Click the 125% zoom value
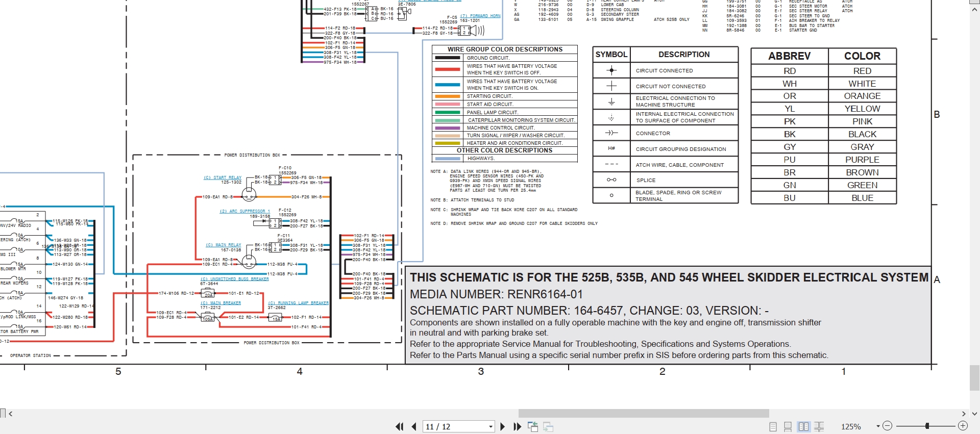The width and height of the screenshot is (980, 434). [851, 426]
